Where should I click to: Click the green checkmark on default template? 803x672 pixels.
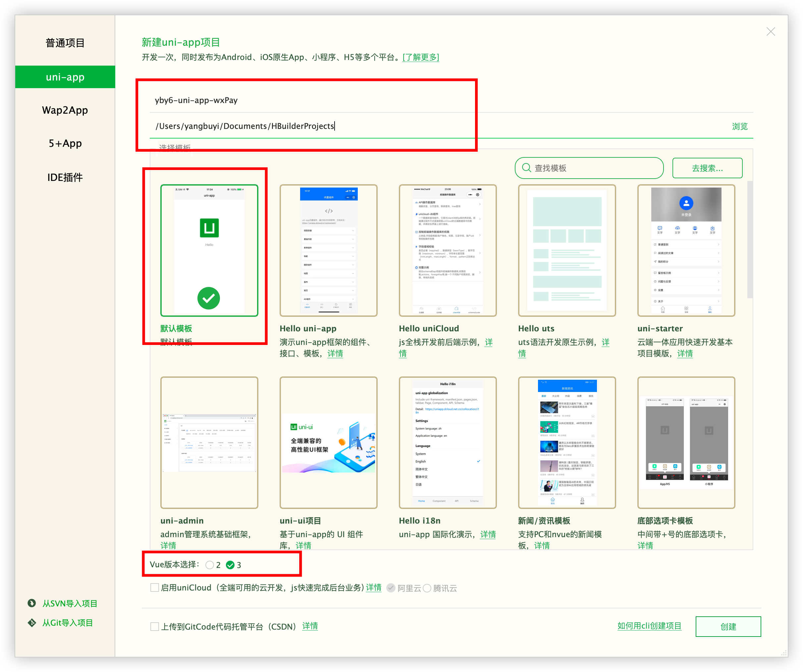(208, 298)
